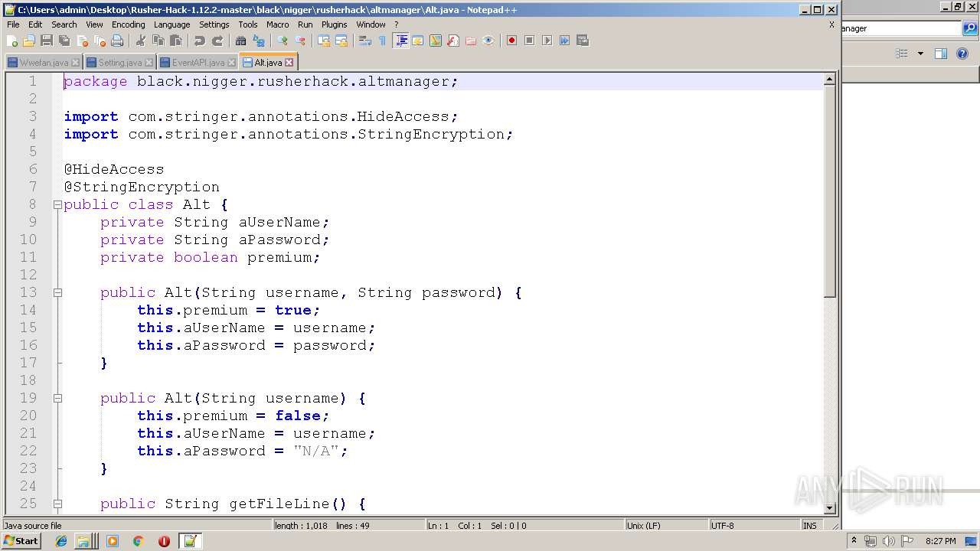The width and height of the screenshot is (980, 551).
Task: Click the editor scroll-up arrow
Action: 829,80
